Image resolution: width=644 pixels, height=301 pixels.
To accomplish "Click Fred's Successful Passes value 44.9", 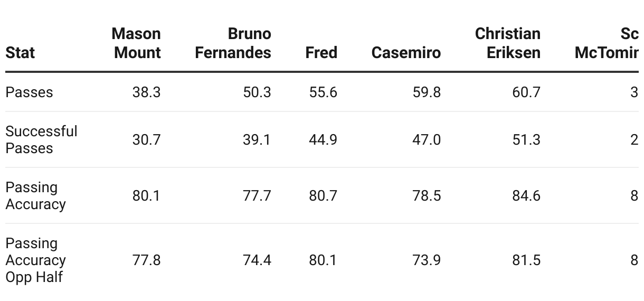I will click(x=323, y=140).
